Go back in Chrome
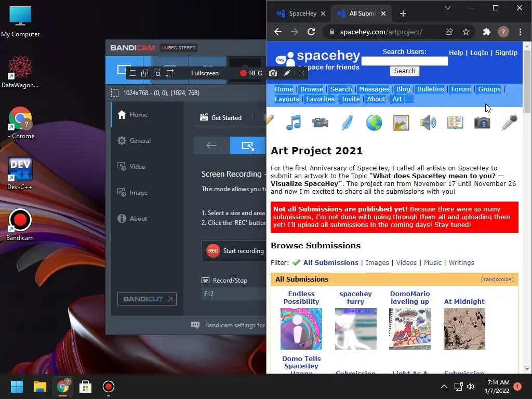532x399 pixels. 278,32
